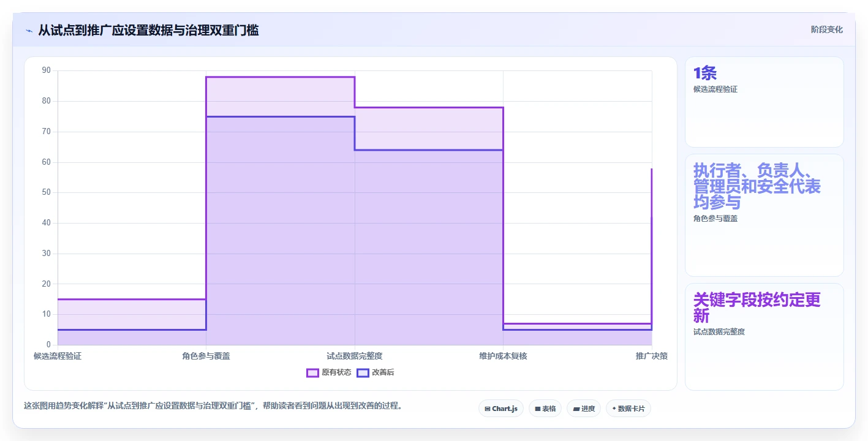Click the 关键字段按约定更新 card heading
This screenshot has width=868, height=441.
tap(757, 307)
